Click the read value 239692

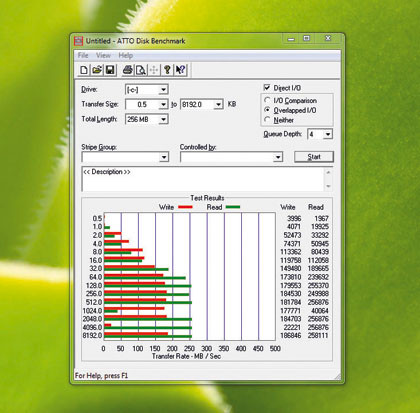coord(318,277)
